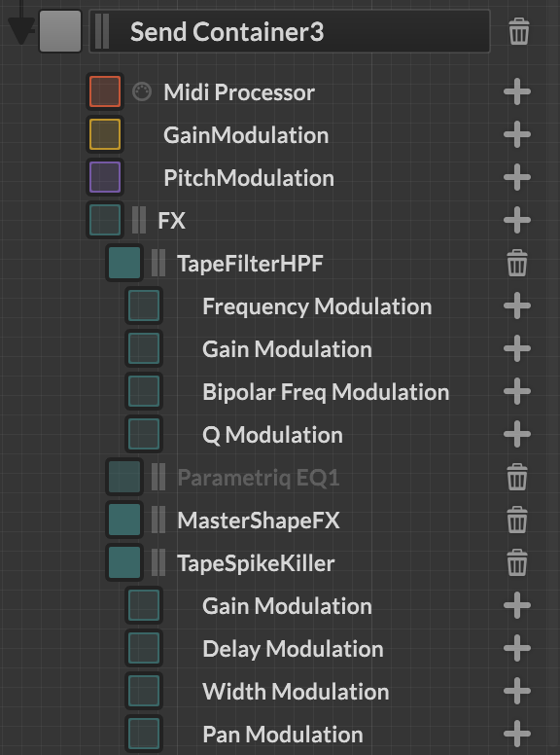
Task: Click plus icon next to Frequency Modulation
Action: [517, 306]
